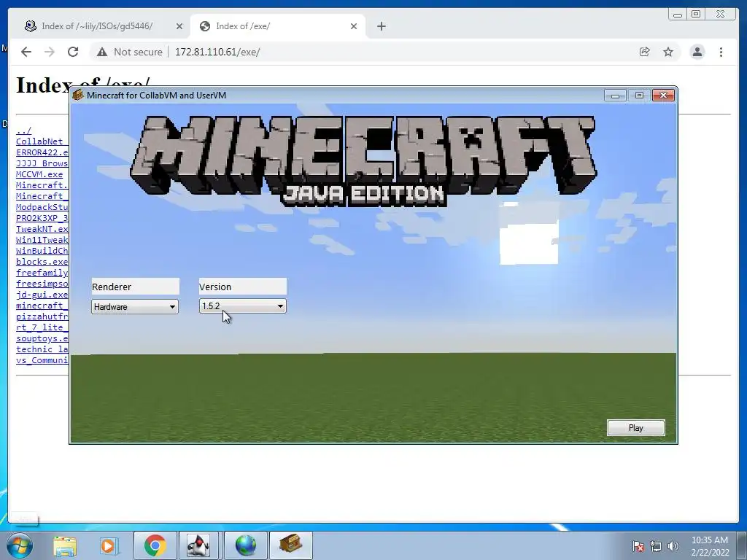This screenshot has width=747, height=560.
Task: Reload the current page in Chrome
Action: [73, 52]
